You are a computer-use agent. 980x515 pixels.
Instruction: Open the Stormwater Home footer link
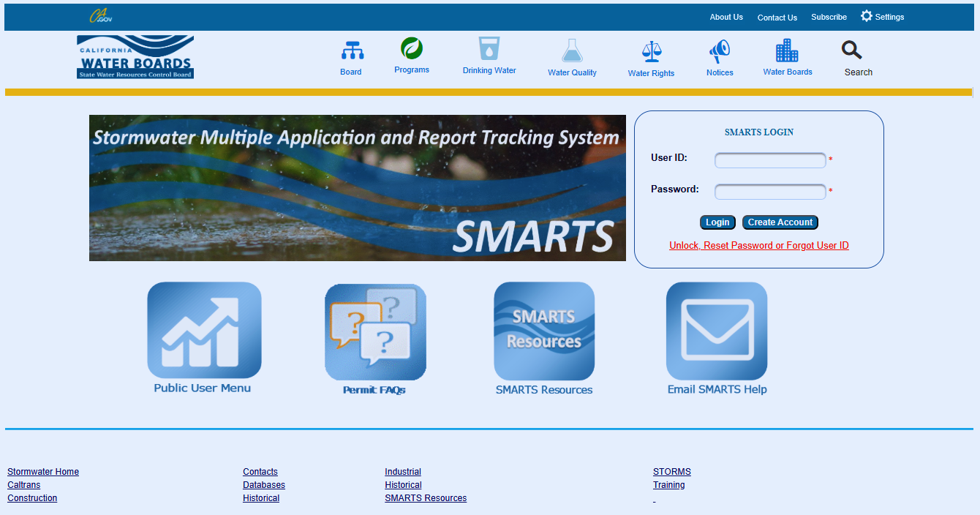(43, 472)
